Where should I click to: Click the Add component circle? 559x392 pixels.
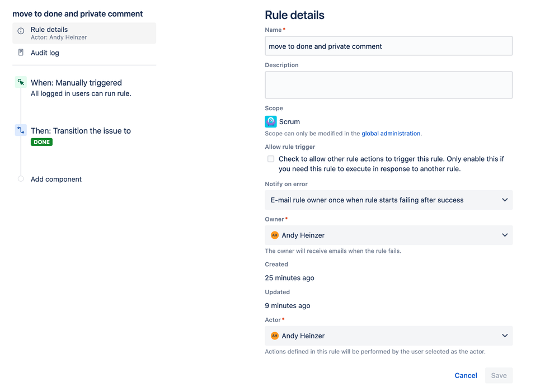coord(21,179)
